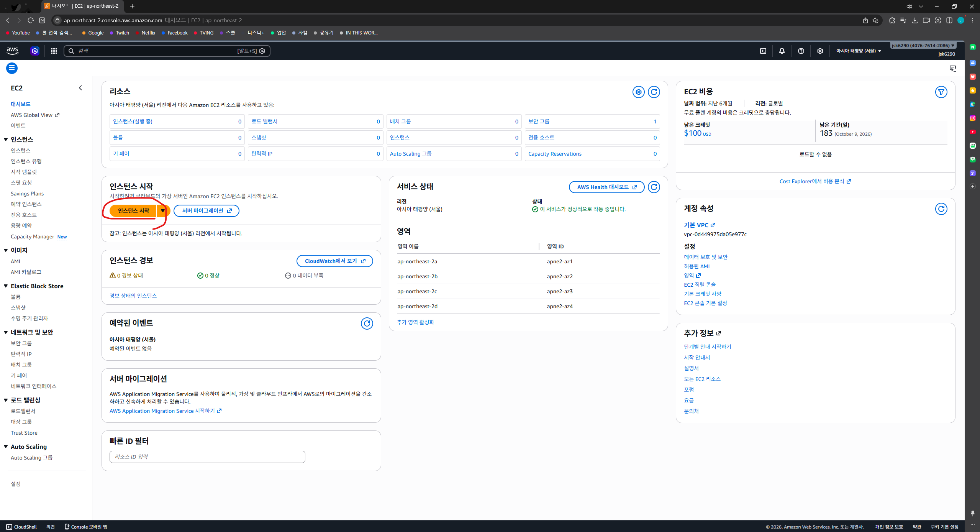The height and width of the screenshot is (532, 980).
Task: Open the browser downloads icon
Action: point(915,20)
